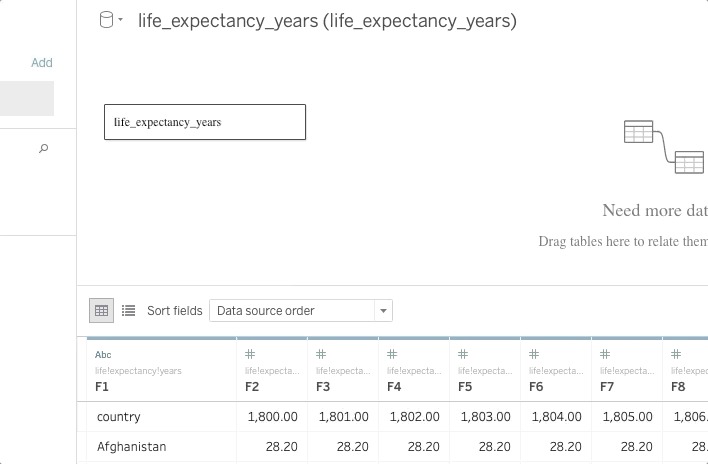The width and height of the screenshot is (708, 464).
Task: Click the number type icon on the F6 column
Action: pos(534,355)
